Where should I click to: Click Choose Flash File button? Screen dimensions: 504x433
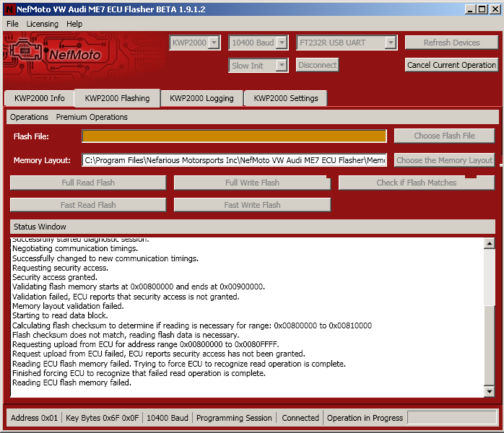click(444, 136)
